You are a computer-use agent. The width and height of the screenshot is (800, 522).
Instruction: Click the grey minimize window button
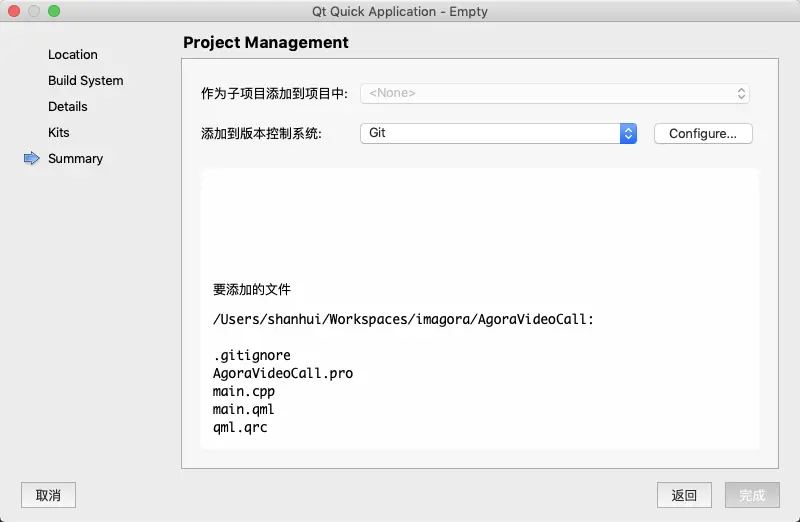coord(34,11)
